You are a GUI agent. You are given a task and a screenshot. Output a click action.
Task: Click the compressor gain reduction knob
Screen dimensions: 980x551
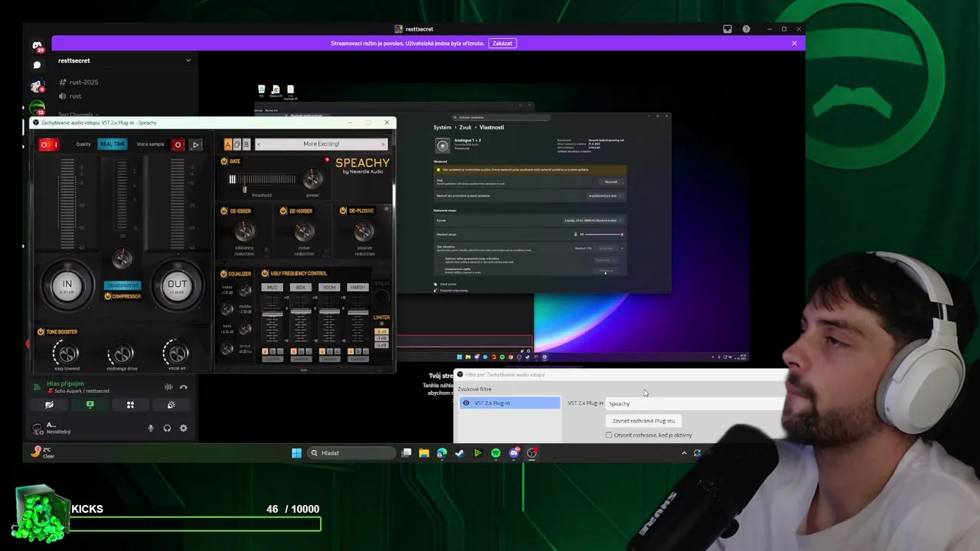[122, 260]
